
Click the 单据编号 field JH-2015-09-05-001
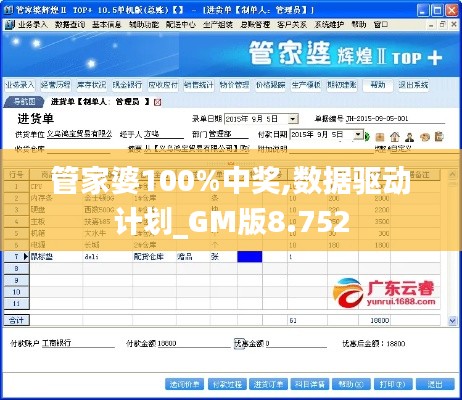[x=395, y=119]
